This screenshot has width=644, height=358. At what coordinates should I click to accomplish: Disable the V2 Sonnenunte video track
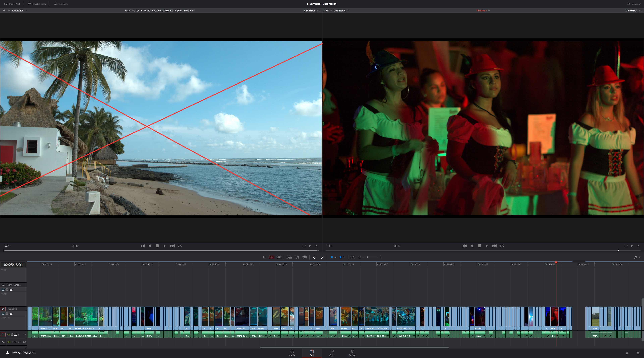click(3, 289)
